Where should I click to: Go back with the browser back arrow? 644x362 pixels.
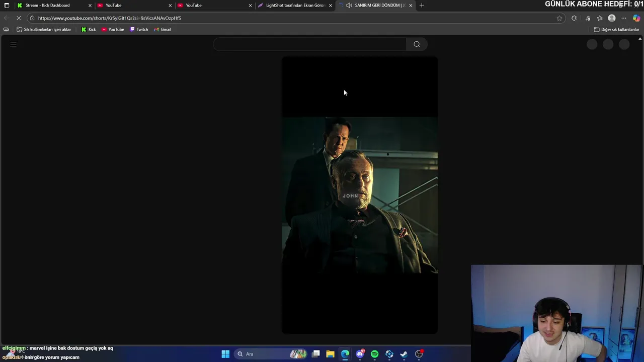tap(7, 18)
